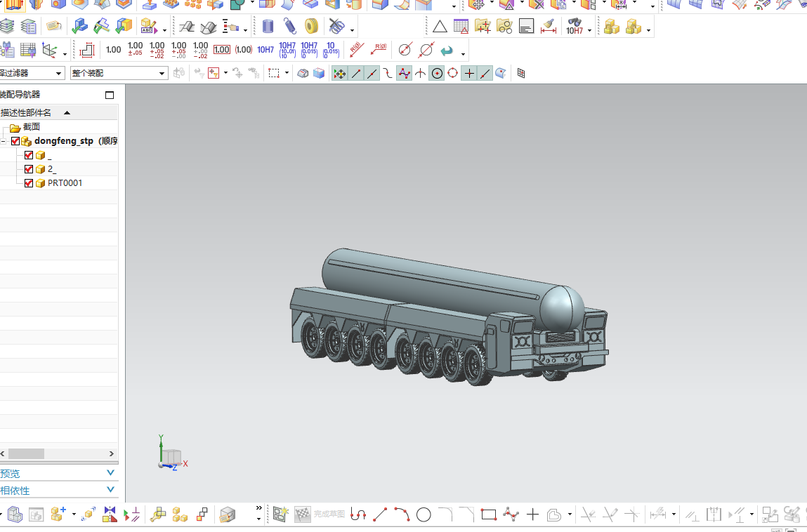Select the 截面 folder in navigator
Viewport: 807px width, 532px height.
tap(31, 127)
